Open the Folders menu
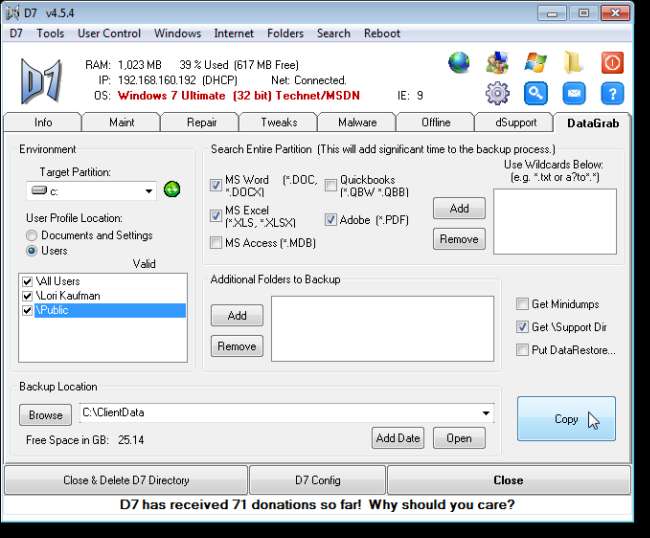 tap(285, 33)
